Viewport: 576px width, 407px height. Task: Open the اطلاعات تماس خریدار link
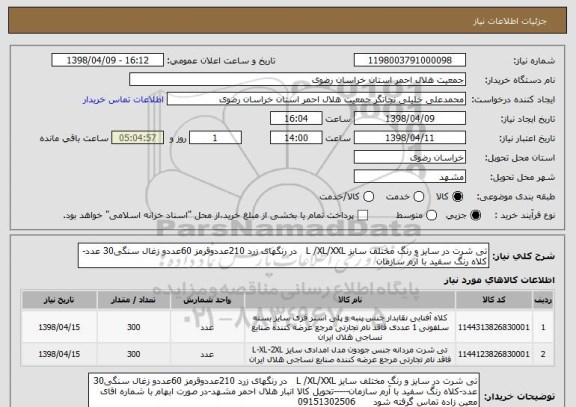click(123, 100)
